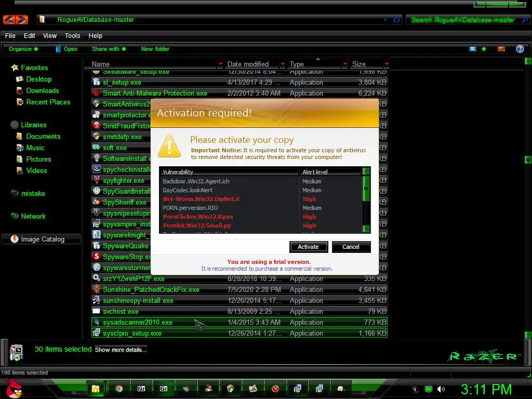Click Open in the command bar
Image resolution: width=532 pixels, height=399 pixels.
(66, 49)
